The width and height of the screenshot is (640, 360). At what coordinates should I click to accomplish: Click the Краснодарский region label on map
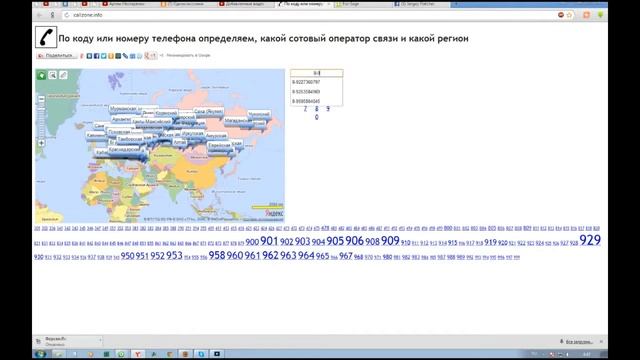point(125,150)
